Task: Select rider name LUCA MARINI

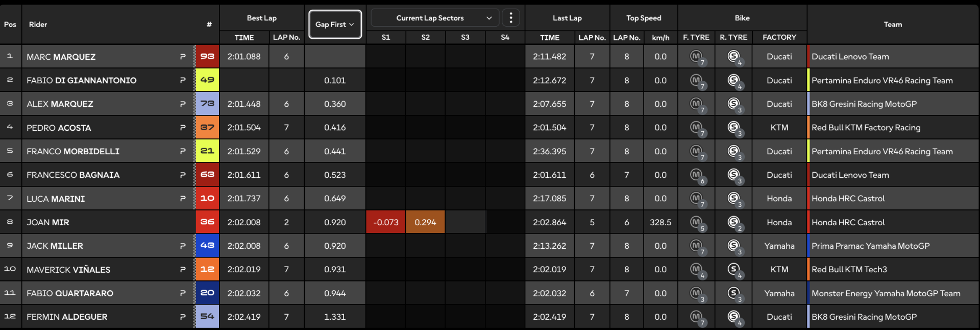Action: pos(56,199)
